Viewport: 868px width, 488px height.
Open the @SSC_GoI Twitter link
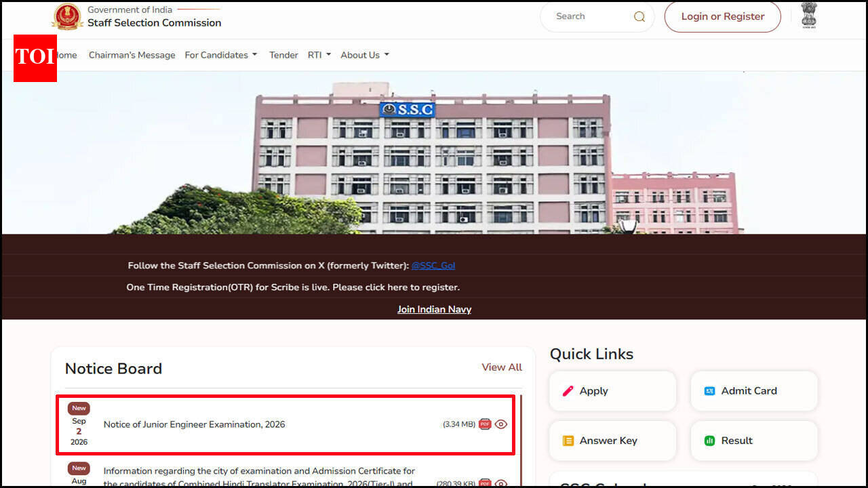[433, 266]
